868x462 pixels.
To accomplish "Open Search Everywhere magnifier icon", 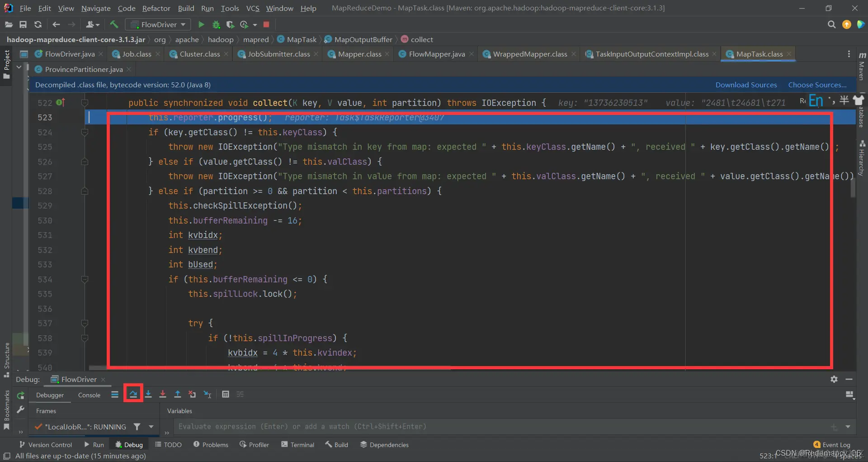I will tap(831, 24).
